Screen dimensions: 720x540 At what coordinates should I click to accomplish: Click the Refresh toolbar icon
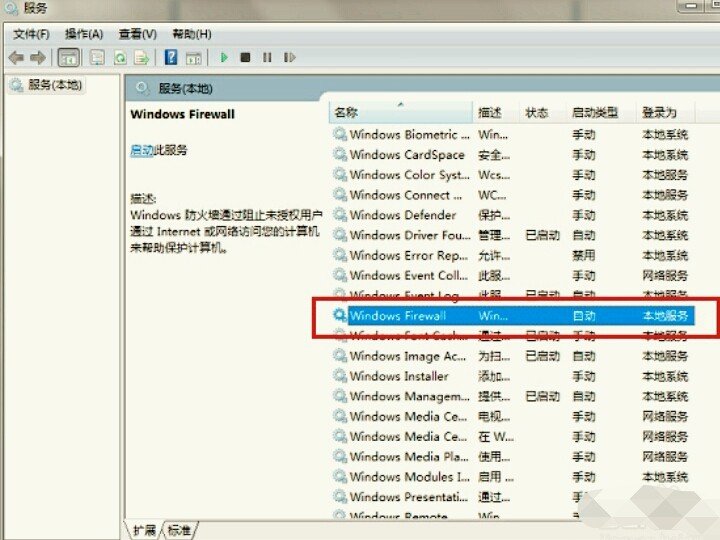pos(120,58)
